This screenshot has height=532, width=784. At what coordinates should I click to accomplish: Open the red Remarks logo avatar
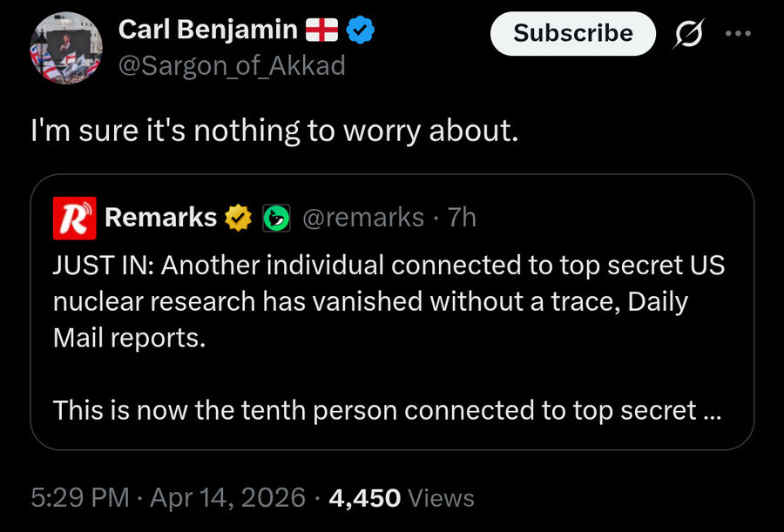(75, 218)
